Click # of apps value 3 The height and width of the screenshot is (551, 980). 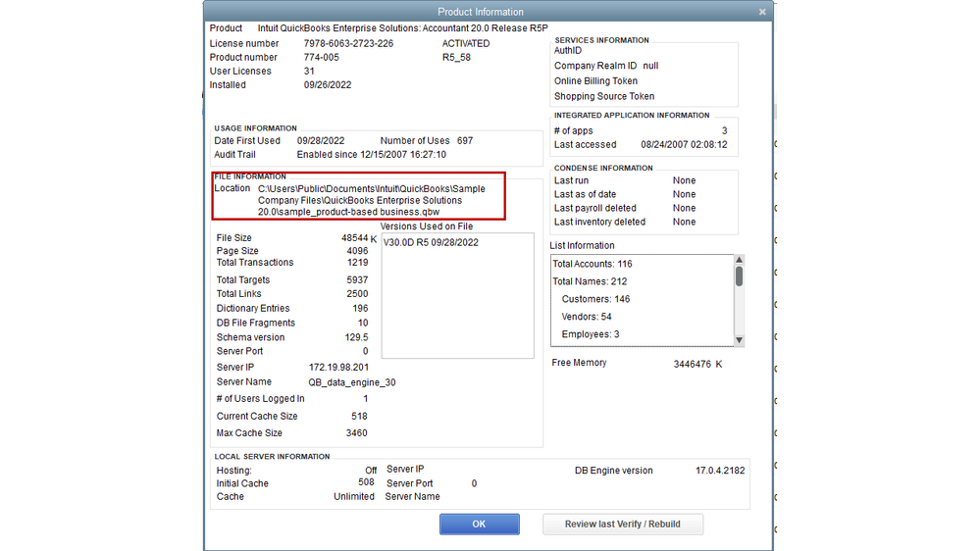[724, 131]
